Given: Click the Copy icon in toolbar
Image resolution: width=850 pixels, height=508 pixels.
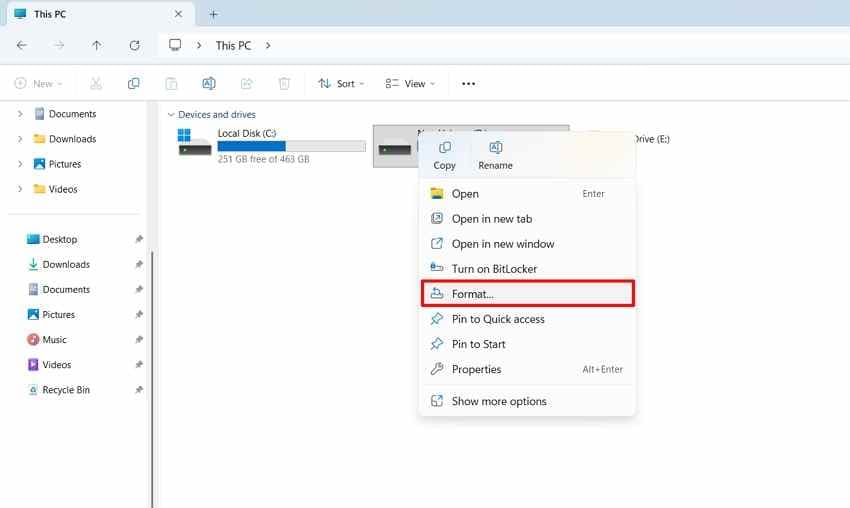Looking at the screenshot, I should click(x=133, y=83).
